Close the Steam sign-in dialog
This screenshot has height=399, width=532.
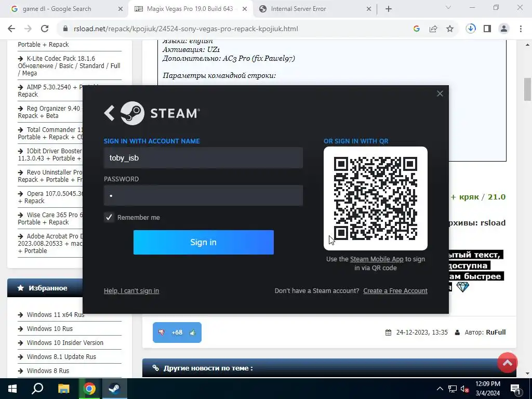(440, 94)
